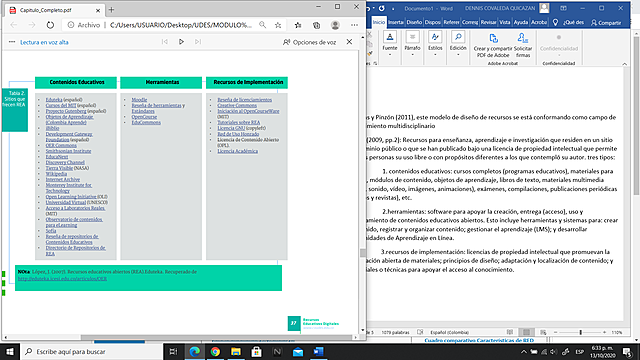Zoom in with the plus button in Word
Image resolution: width=640 pixels, height=360 pixels.
pos(604,332)
